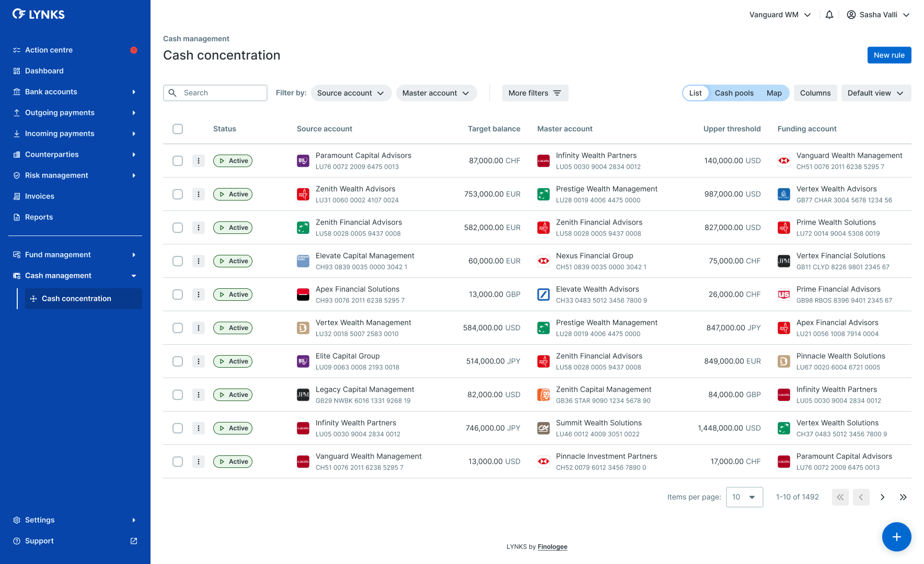The width and height of the screenshot is (924, 564).
Task: Open Dashboard from sidebar icon
Action: point(17,71)
